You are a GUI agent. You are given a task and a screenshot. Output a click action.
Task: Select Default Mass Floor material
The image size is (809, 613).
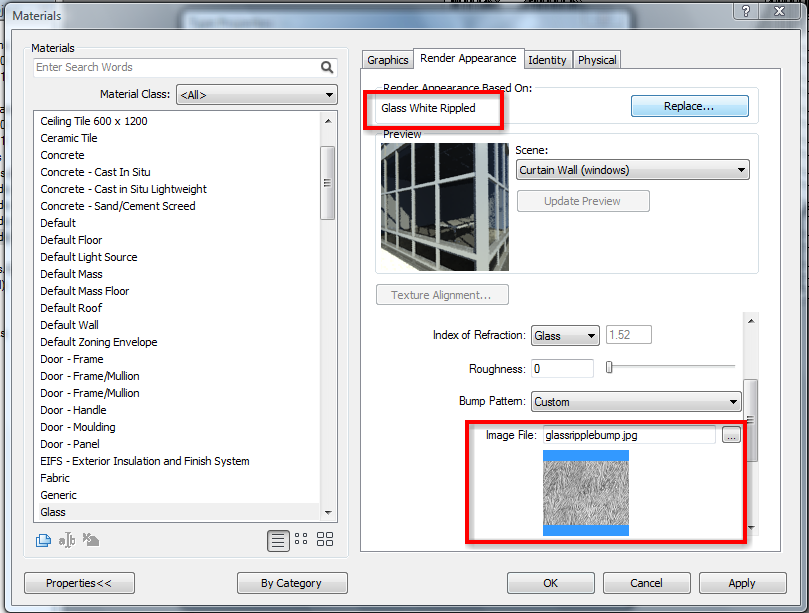[85, 291]
